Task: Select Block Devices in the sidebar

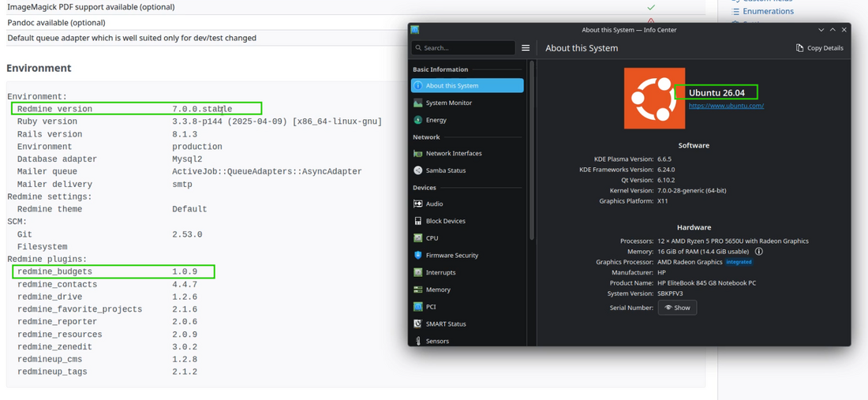Action: (467, 221)
